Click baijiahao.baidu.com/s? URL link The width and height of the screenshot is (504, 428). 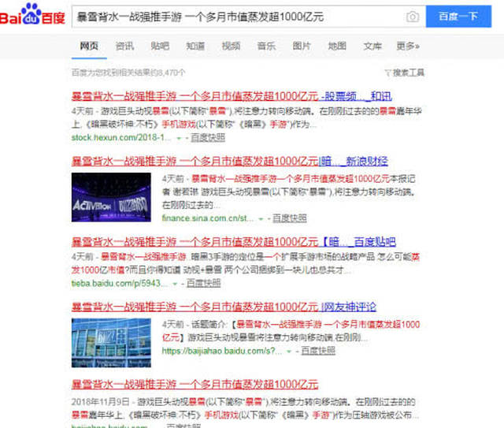(221, 351)
